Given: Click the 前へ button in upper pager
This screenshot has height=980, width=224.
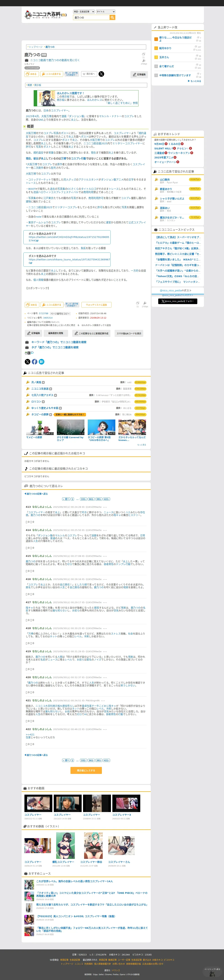Looking at the screenshot, I should 66,499.
